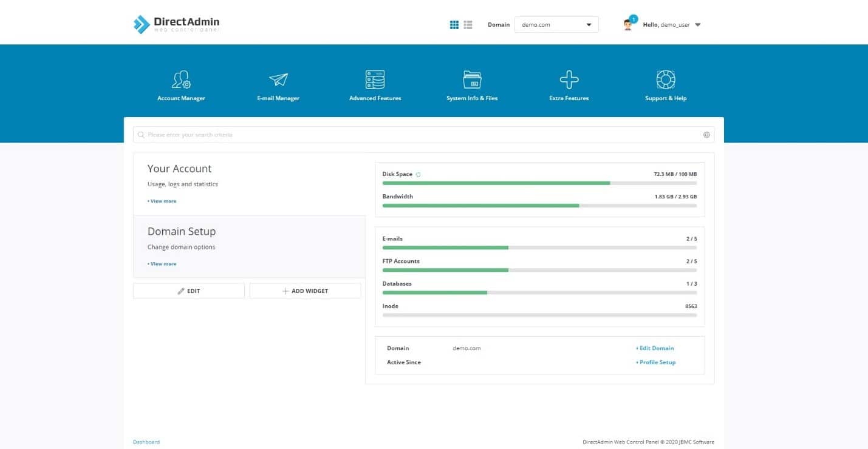Open search settings gear icon

(x=706, y=135)
